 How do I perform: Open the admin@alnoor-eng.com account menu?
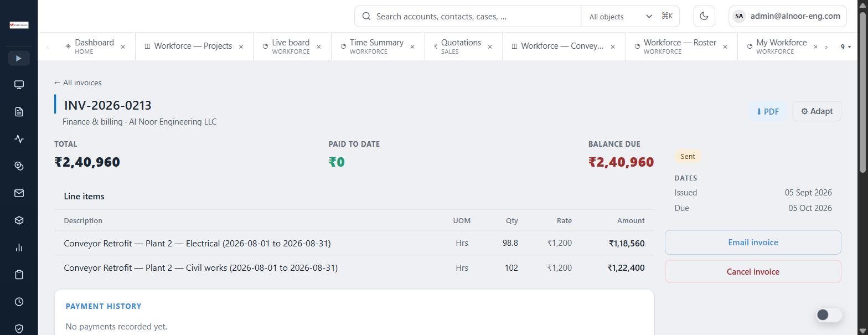788,16
